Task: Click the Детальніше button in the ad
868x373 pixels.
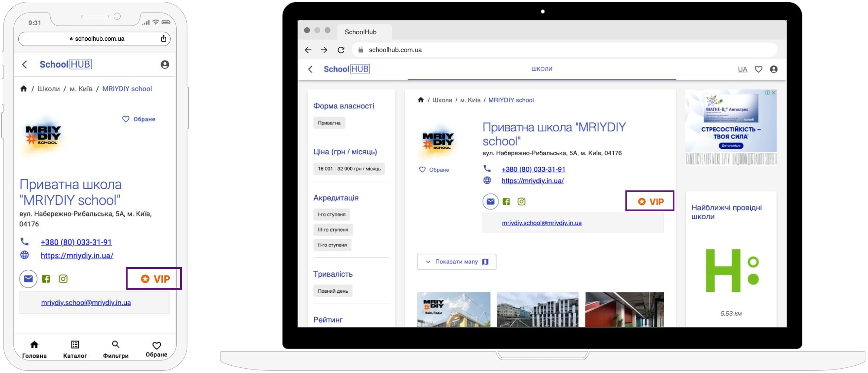Action: click(731, 146)
